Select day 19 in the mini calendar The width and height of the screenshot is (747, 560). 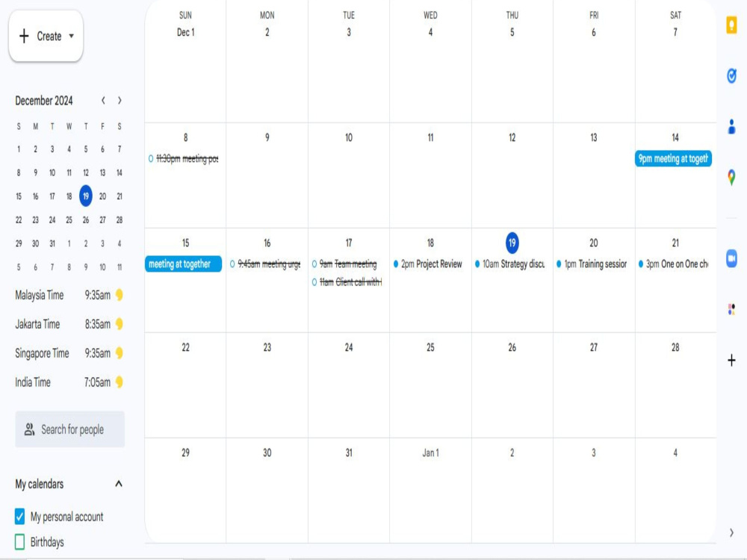[x=86, y=196]
